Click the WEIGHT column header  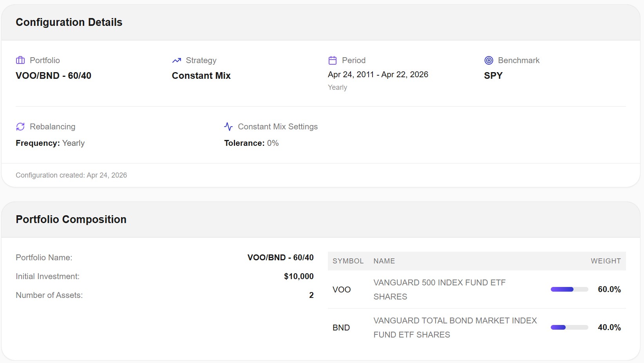(606, 261)
